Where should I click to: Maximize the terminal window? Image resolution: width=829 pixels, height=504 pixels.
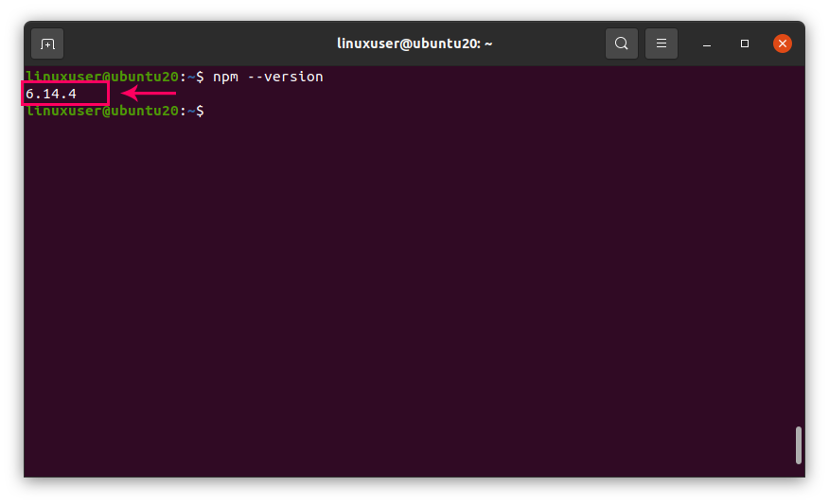point(745,43)
